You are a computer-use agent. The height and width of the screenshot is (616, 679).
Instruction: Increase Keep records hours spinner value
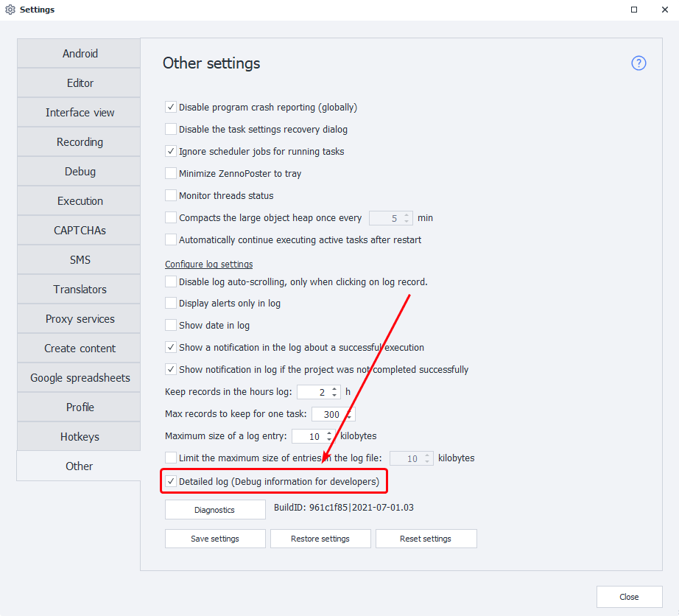click(335, 389)
